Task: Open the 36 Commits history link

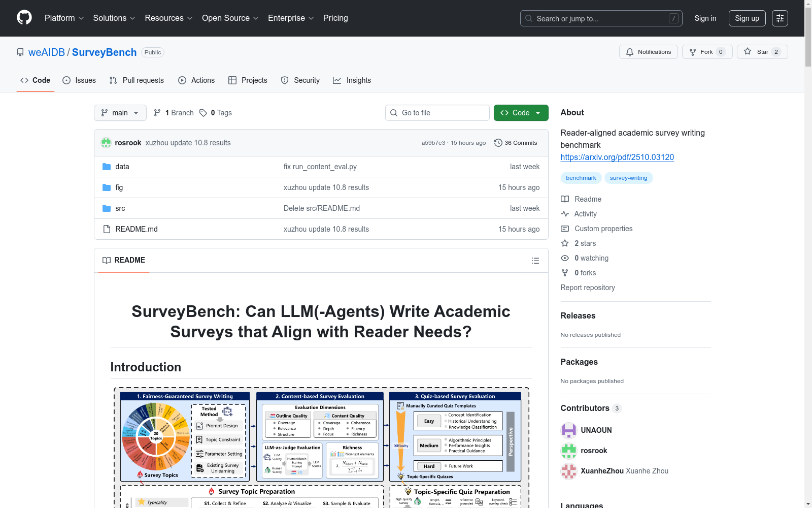Action: point(516,143)
